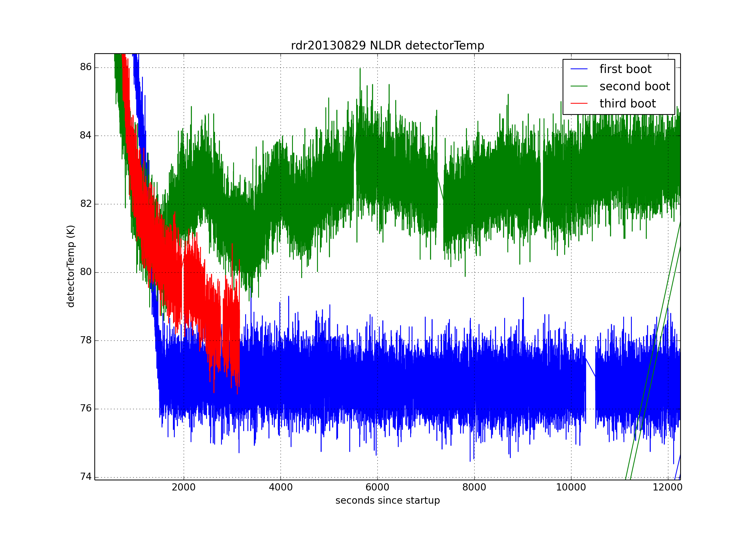Click the blue first boot legend line

[579, 69]
